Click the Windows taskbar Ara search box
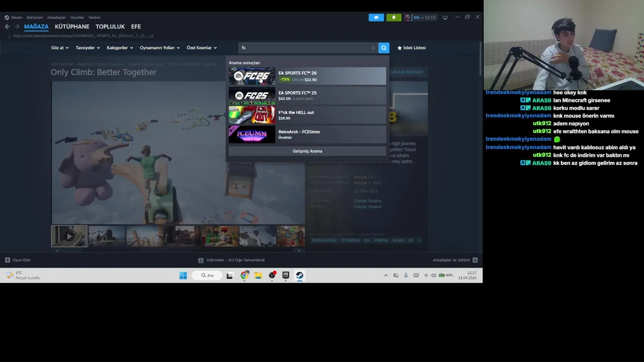Viewport: 644px width, 362px height. [207, 275]
